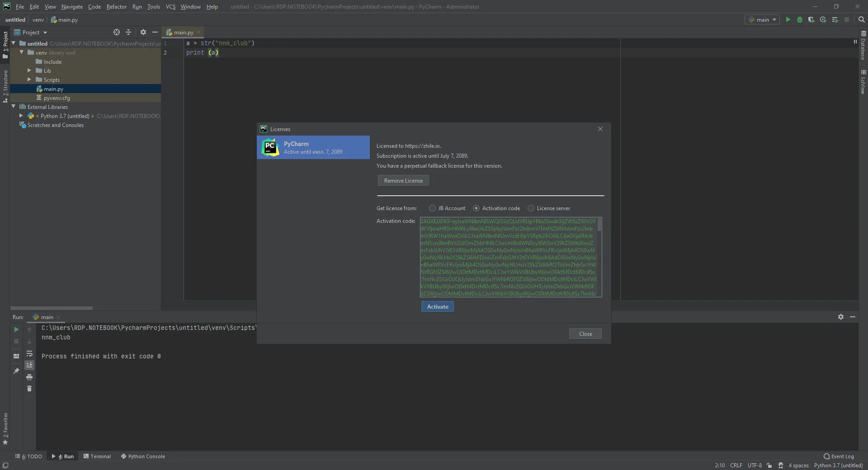Open the Database side panel
Screen dimensions: 868x470
863,45
